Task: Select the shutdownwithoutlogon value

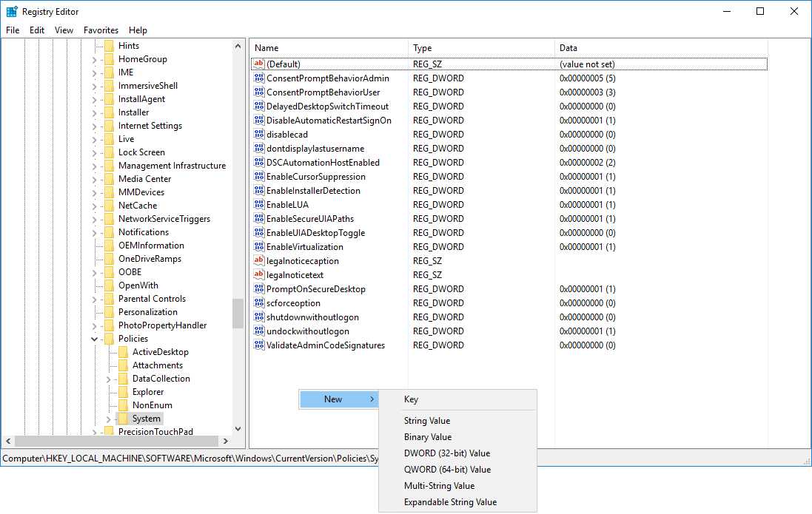Action: (x=312, y=317)
